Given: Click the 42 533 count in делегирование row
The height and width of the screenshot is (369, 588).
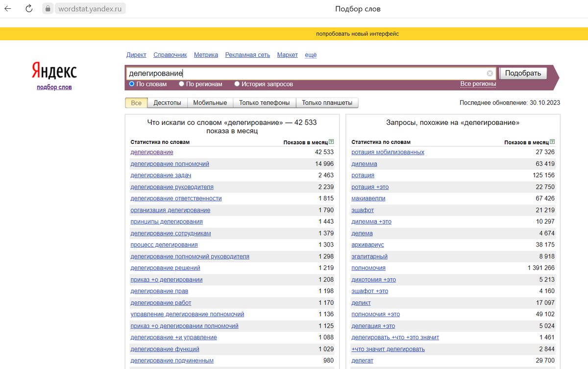Looking at the screenshot, I should click(x=324, y=152).
